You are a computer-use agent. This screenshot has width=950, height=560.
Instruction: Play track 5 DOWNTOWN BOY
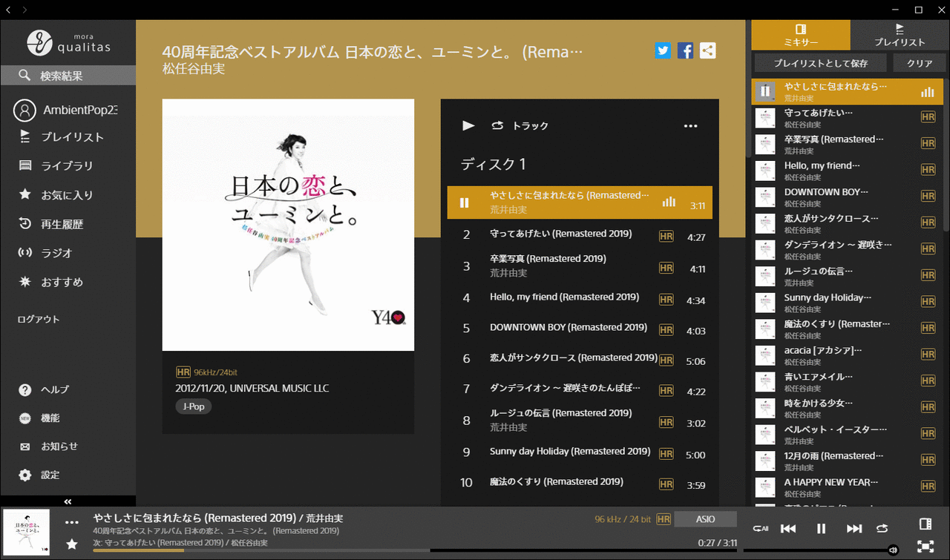point(580,329)
